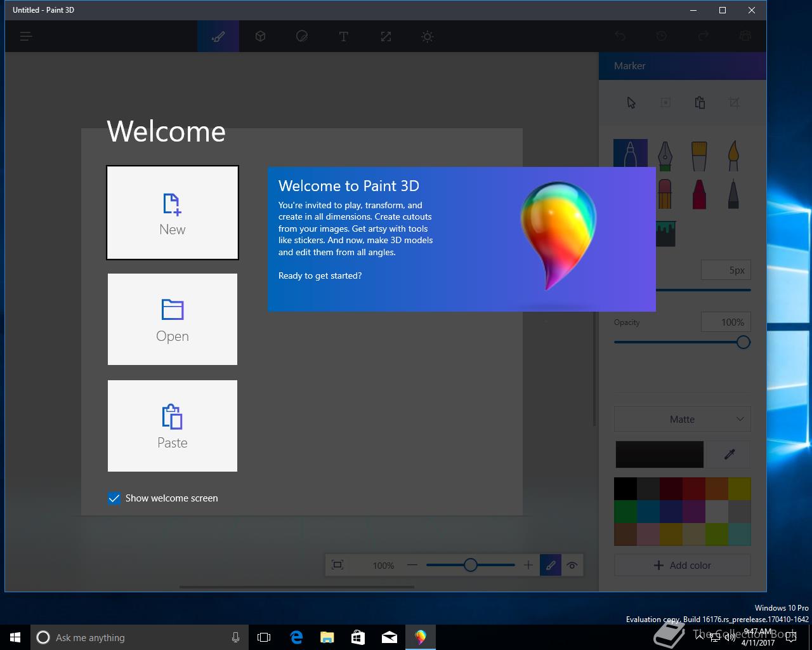The width and height of the screenshot is (812, 650).
Task: Click the current color black box
Action: point(660,454)
